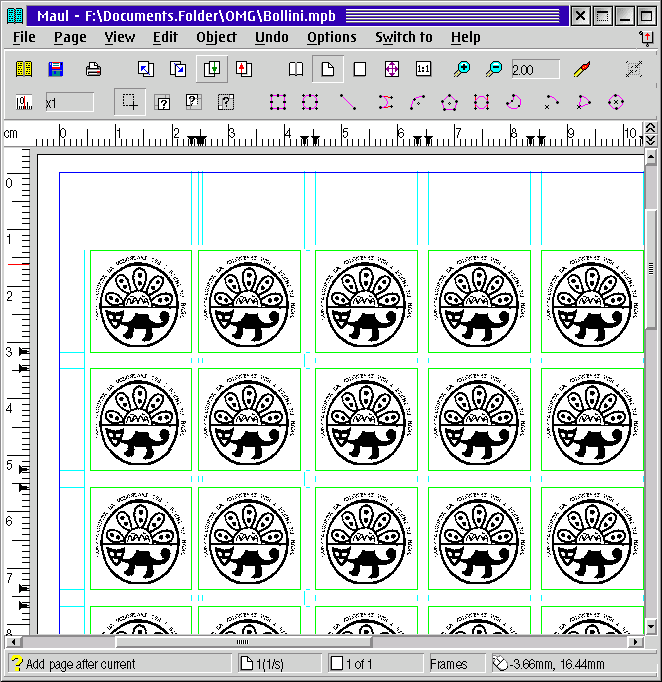Click the blank square view icon
Viewport: 662px width, 682px height.
(x=360, y=69)
